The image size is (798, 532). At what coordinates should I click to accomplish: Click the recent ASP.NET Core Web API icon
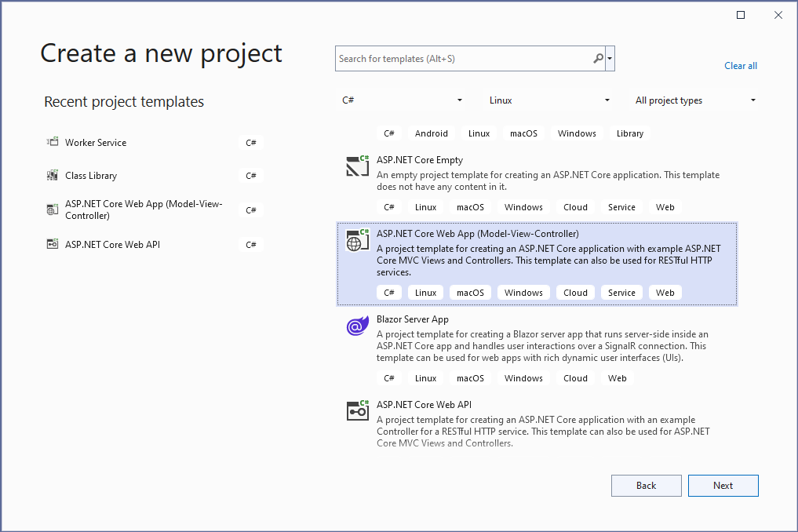pos(53,244)
